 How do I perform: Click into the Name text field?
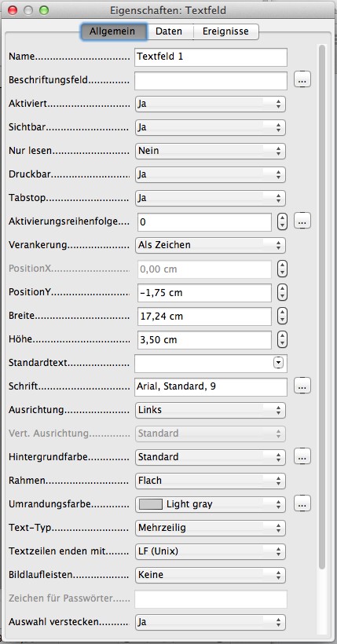[211, 57]
